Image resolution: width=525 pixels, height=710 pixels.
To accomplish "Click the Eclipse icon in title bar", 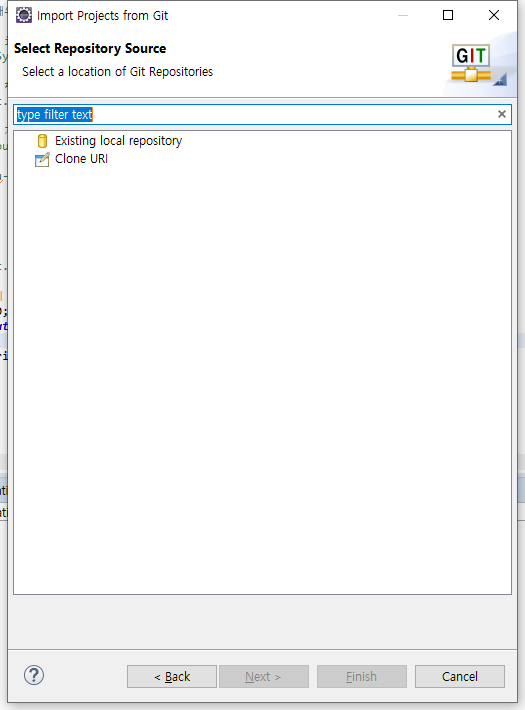I will click(24, 15).
